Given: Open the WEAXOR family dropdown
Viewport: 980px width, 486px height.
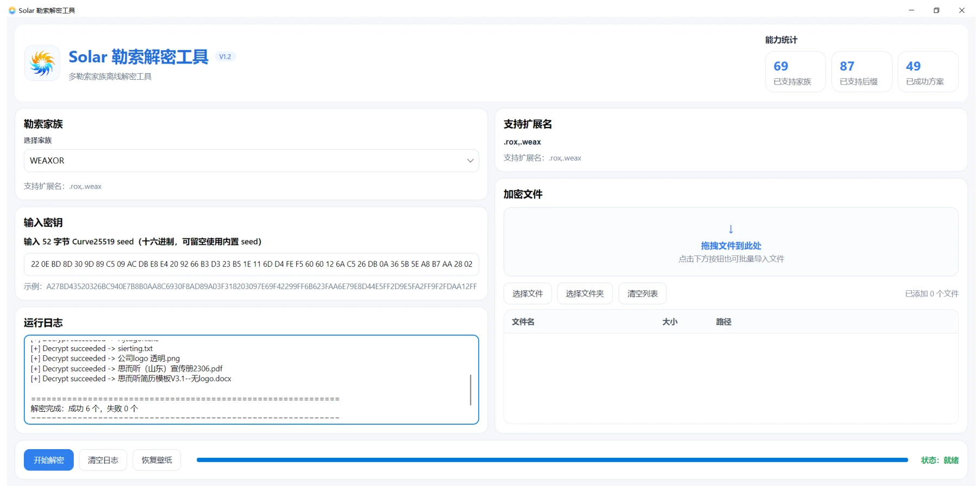Looking at the screenshot, I should (x=251, y=161).
